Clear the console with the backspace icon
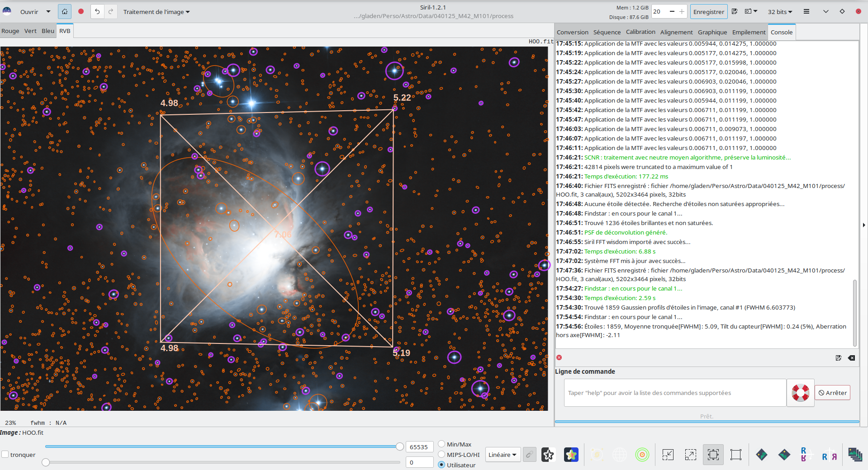The width and height of the screenshot is (868, 470). pyautogui.click(x=852, y=358)
